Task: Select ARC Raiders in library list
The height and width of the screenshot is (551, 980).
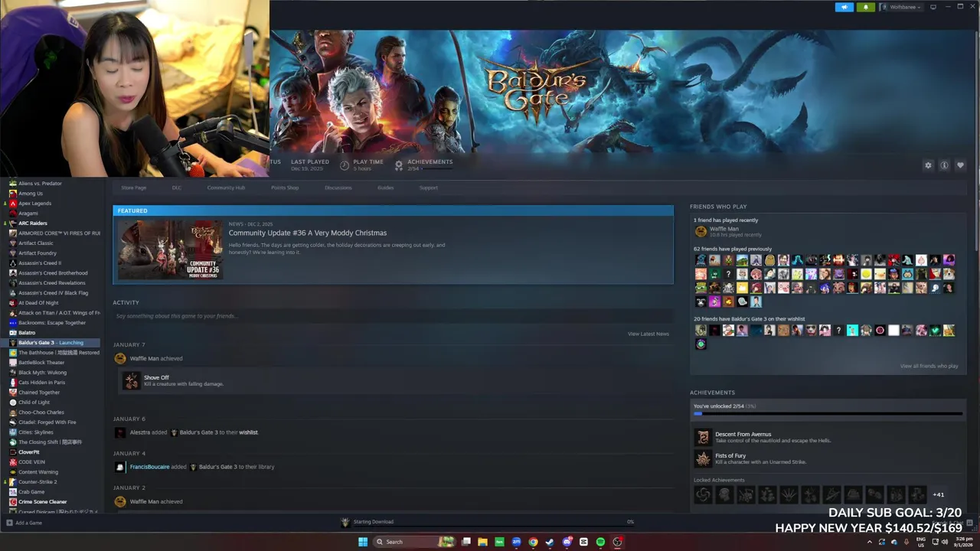Action: coord(32,223)
